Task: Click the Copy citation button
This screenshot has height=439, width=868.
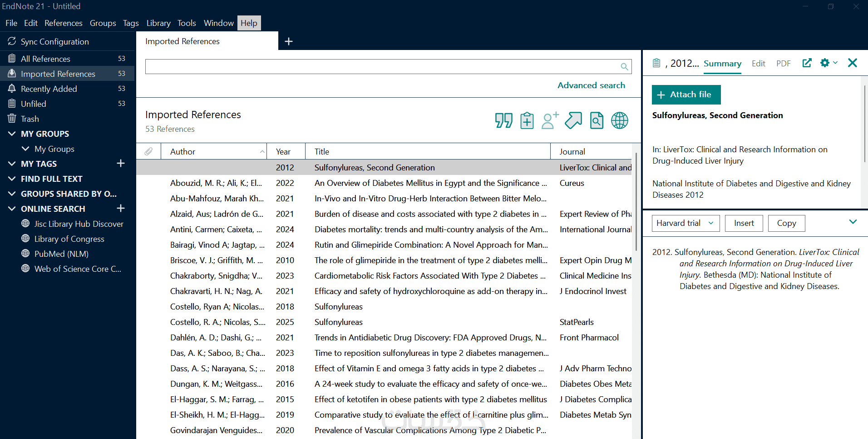Action: tap(787, 223)
